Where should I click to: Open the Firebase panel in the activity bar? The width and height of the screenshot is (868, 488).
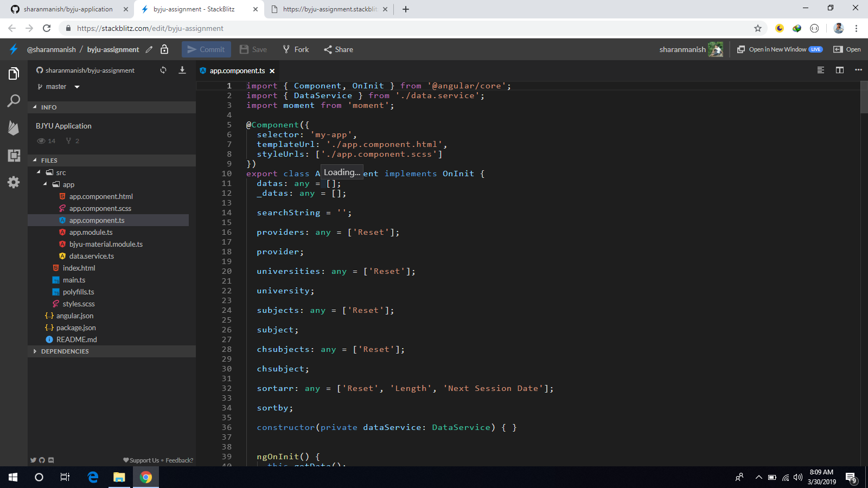tap(14, 127)
